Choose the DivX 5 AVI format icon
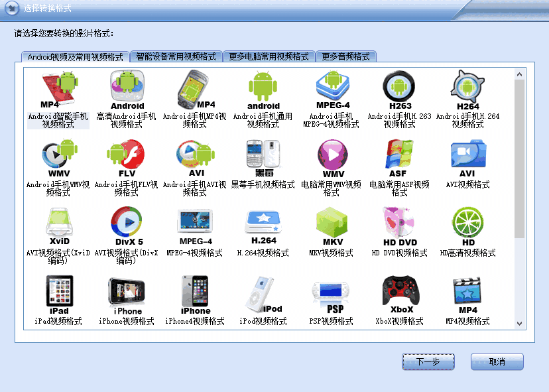 coord(126,224)
